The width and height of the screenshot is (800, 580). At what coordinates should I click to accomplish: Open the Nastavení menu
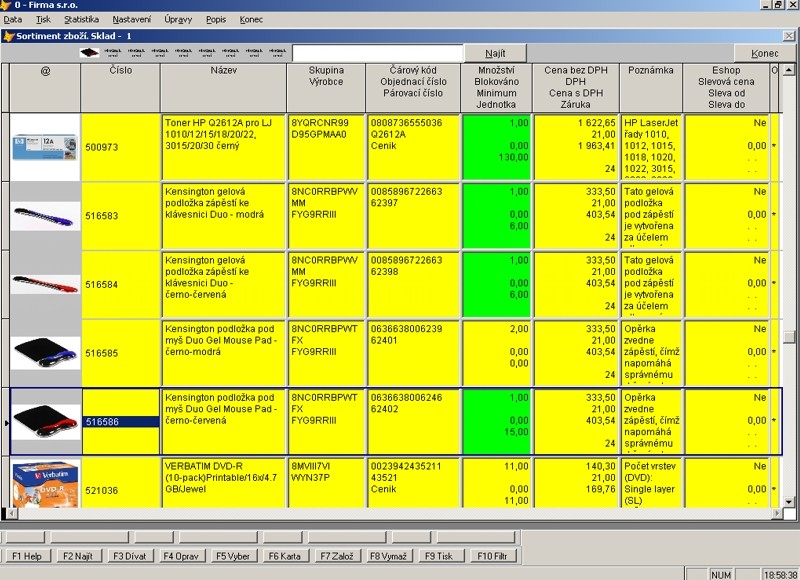pos(132,19)
